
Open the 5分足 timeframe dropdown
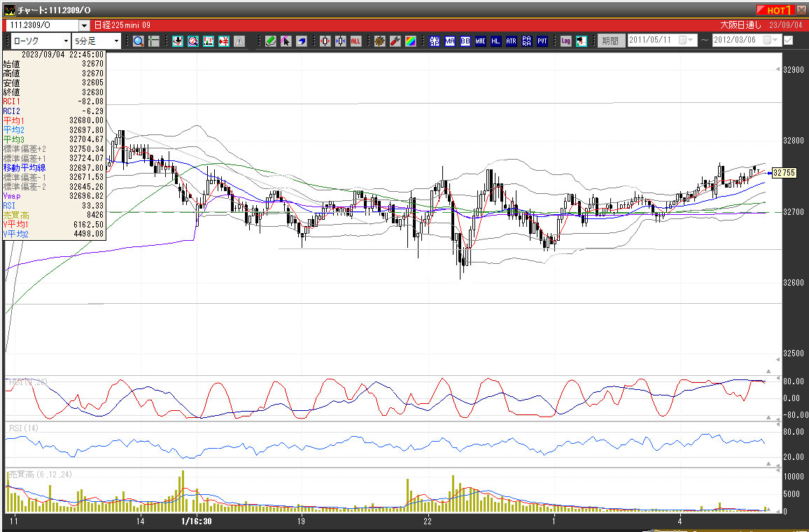[x=97, y=41]
